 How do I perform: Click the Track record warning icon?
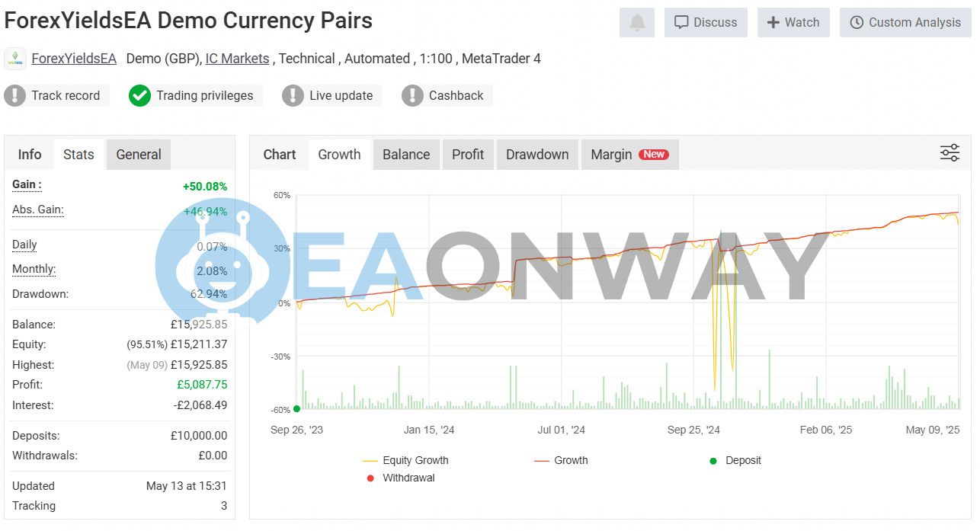click(15, 95)
